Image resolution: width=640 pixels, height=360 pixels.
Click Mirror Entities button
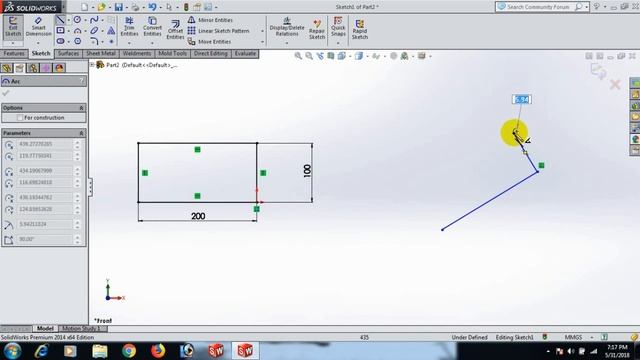click(x=210, y=20)
